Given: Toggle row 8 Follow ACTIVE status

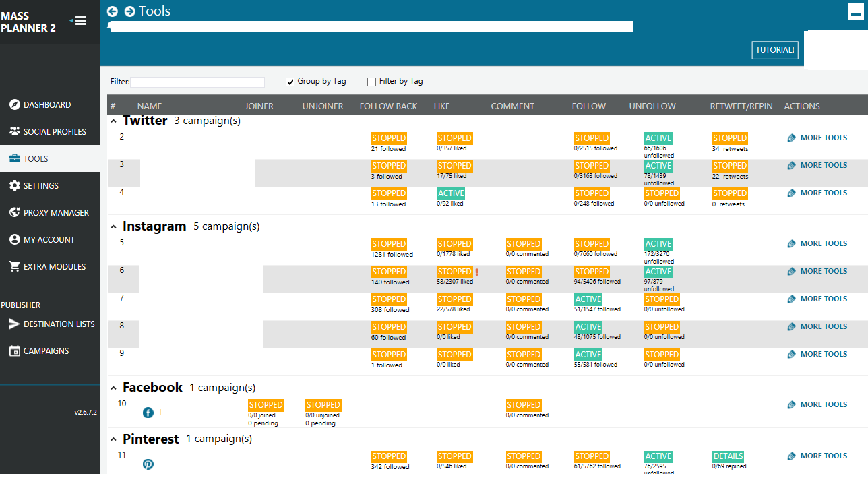Looking at the screenshot, I should coord(588,327).
